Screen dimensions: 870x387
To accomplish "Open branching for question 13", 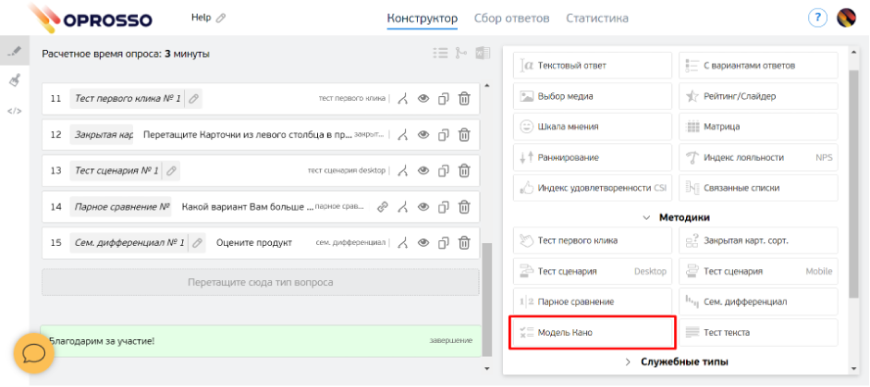I will [404, 170].
